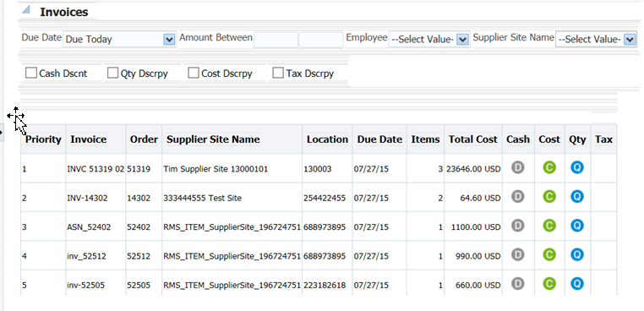Sort by the Priority column header
The width and height of the screenshot is (644, 311).
pyautogui.click(x=43, y=139)
